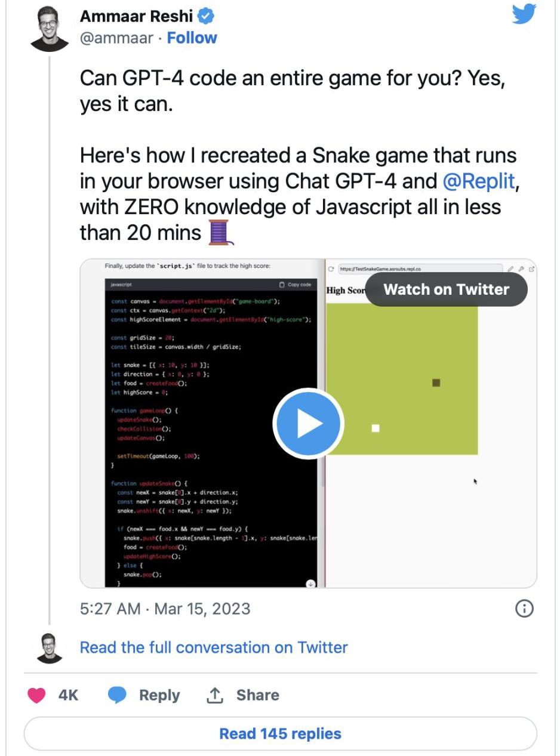Click the @ammaar handle
This screenshot has width=560, height=756.
pos(118,38)
